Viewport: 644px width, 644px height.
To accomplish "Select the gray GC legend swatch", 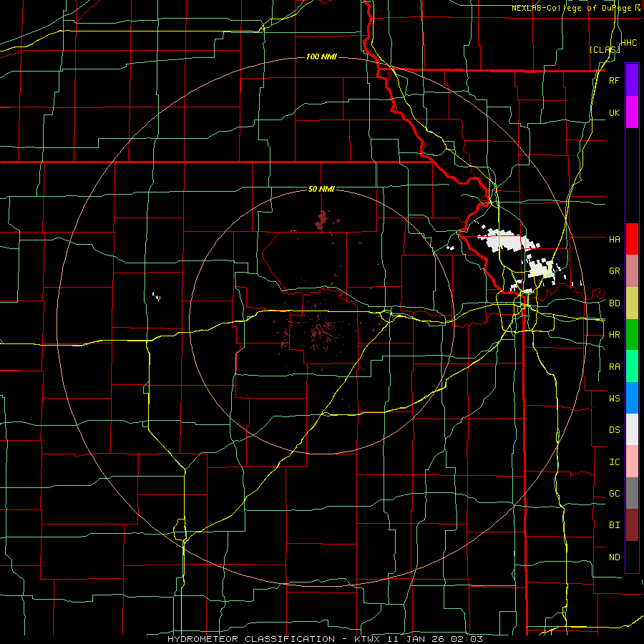I will [x=632, y=493].
